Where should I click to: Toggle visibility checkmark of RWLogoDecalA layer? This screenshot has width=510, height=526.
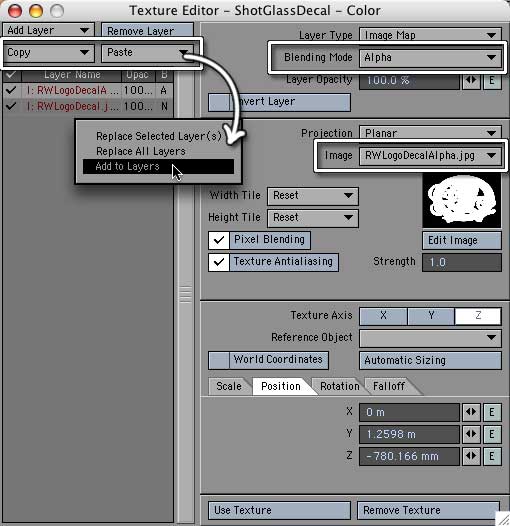[x=11, y=90]
